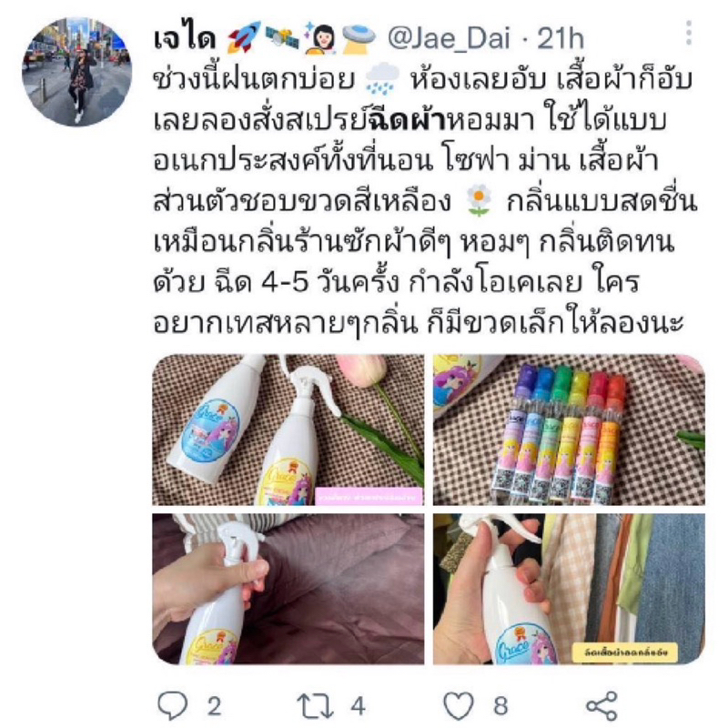Open the share icon below the photos
This screenshot has width=728, height=728.
[x=602, y=706]
